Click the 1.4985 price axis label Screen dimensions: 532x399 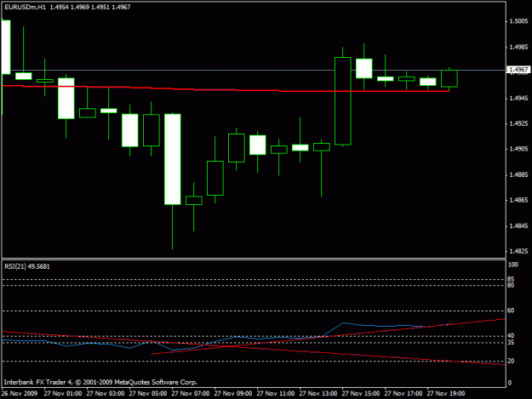click(518, 47)
